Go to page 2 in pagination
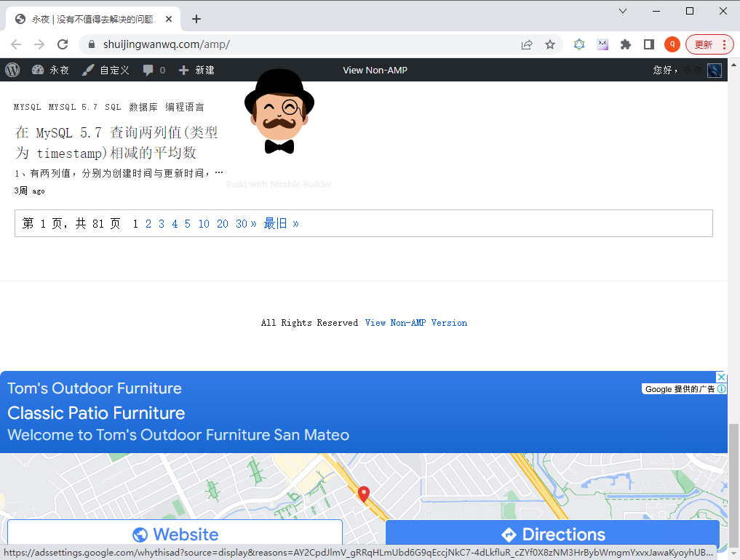 [x=148, y=224]
